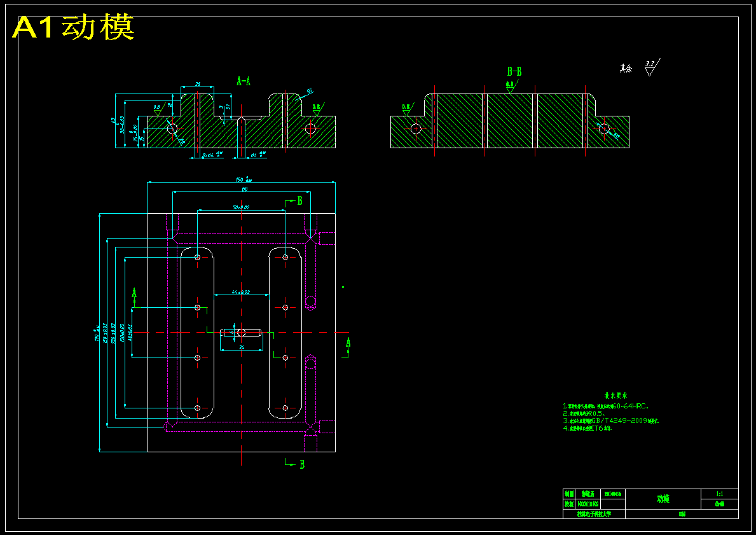Click the '38-0.03' vertical dimension in section A-A
The width and height of the screenshot is (756, 535).
123,125
